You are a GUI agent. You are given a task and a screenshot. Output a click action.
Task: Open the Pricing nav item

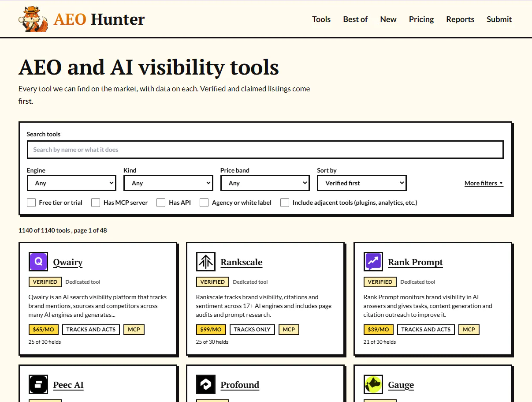(x=421, y=19)
